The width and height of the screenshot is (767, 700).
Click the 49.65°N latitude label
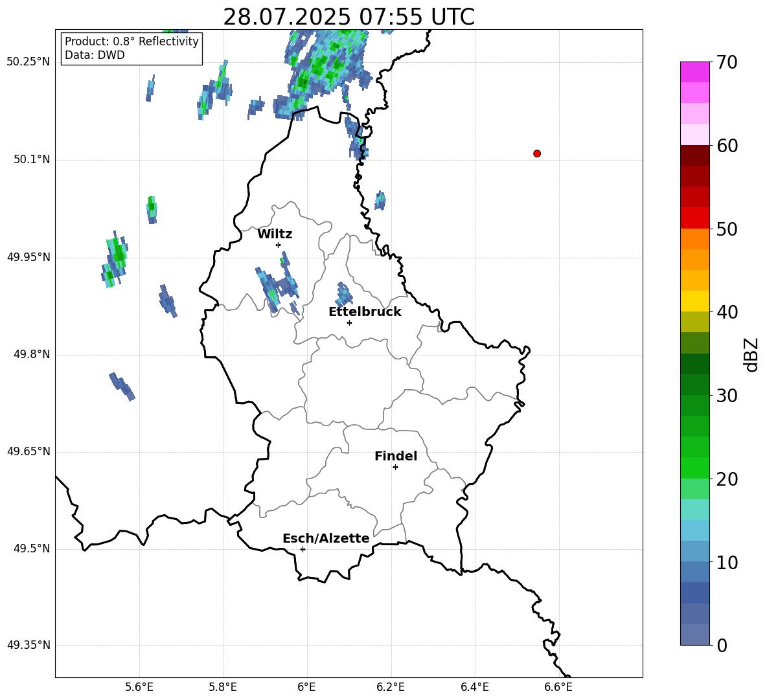(x=29, y=451)
